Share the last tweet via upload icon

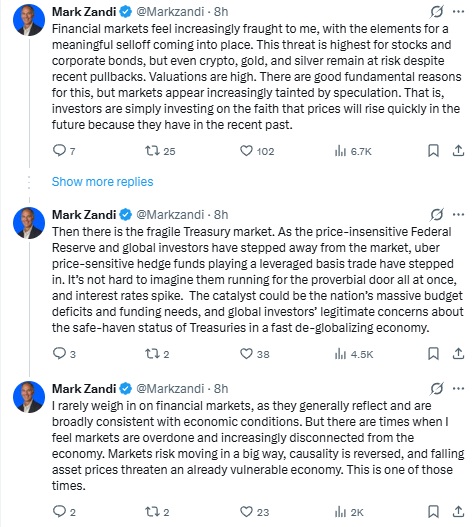[x=458, y=512]
